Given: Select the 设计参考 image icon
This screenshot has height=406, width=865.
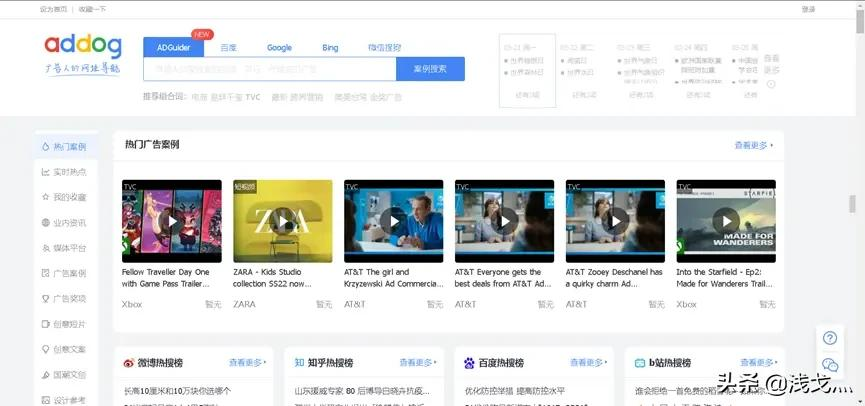Looking at the screenshot, I should [x=45, y=400].
